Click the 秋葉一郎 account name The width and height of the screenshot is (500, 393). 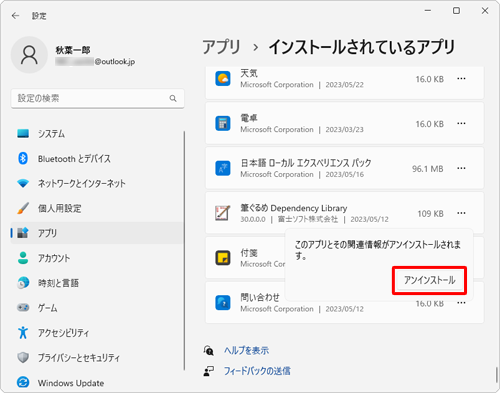coord(73,50)
